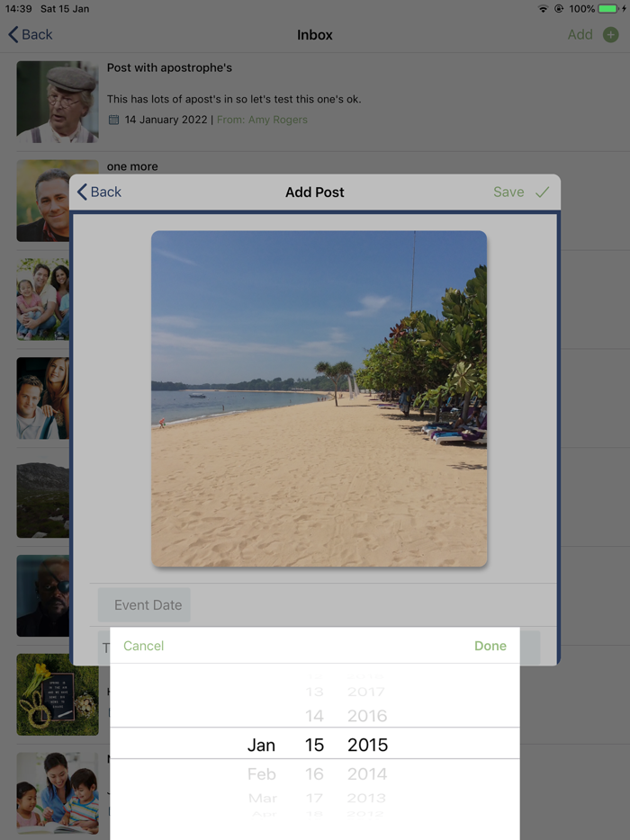Open the 'one more' post title
This screenshot has height=840, width=630.
pos(132,166)
